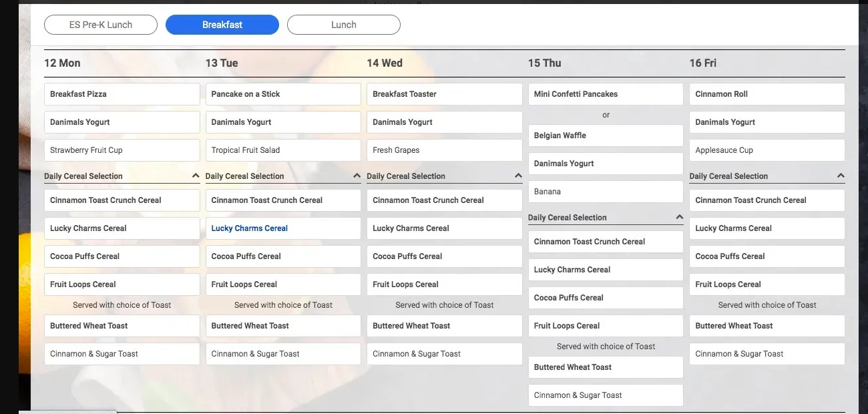
Task: Open Belgian Waffle item on Thursday
Action: click(x=606, y=136)
